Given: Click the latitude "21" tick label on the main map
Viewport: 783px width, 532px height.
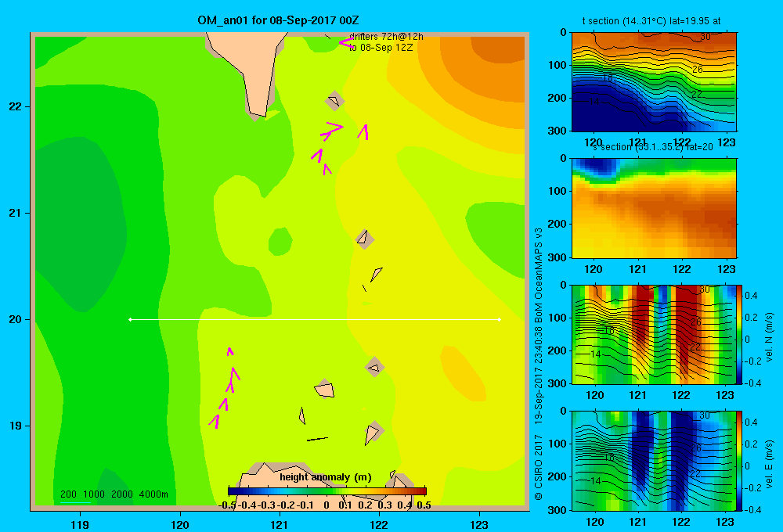Looking at the screenshot, I should [x=16, y=213].
